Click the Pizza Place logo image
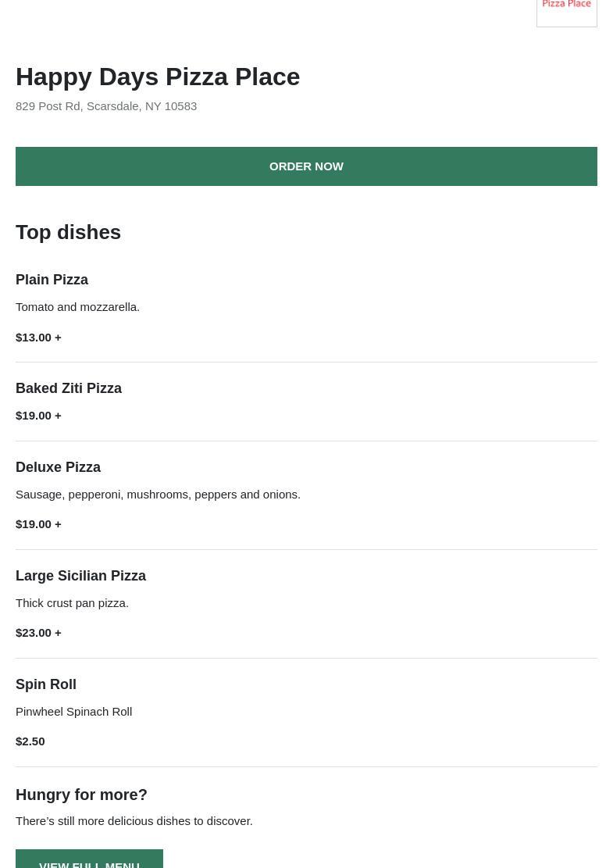The height and width of the screenshot is (868, 613). point(566,11)
